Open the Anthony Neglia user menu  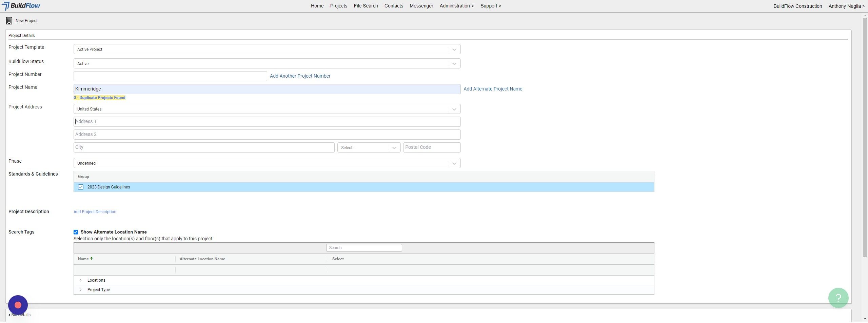(846, 6)
